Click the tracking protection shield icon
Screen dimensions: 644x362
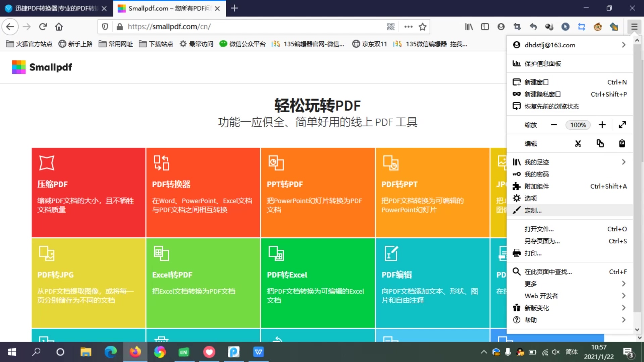[105, 27]
